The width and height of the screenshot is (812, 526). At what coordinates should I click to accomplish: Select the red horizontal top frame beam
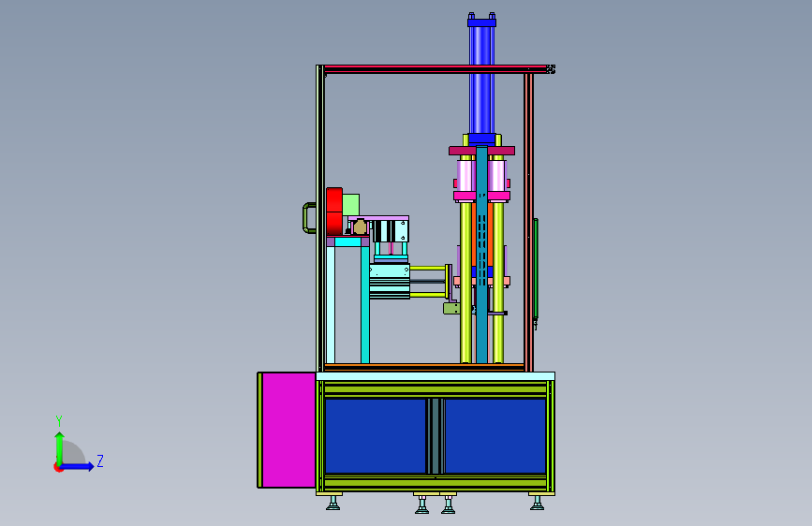click(435, 69)
